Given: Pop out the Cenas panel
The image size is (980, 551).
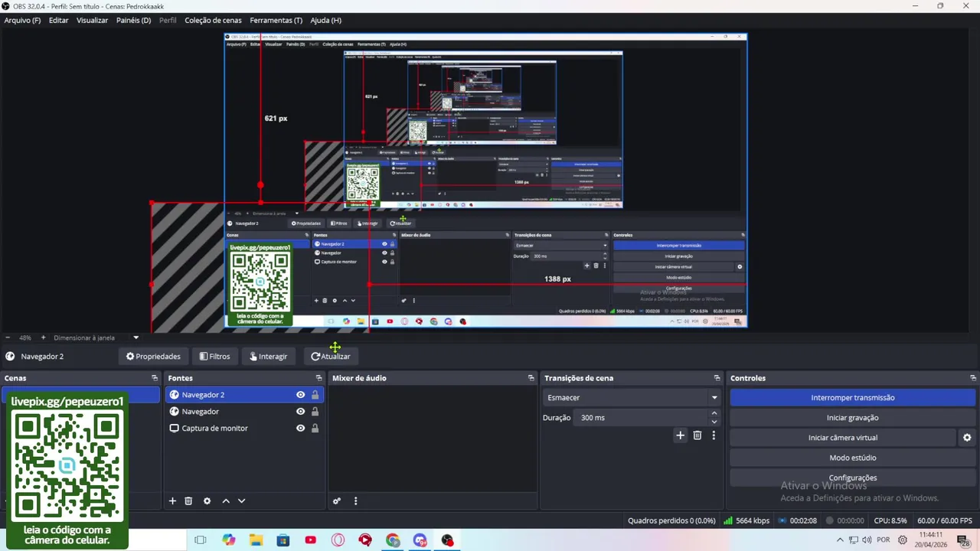Looking at the screenshot, I should pos(155,378).
